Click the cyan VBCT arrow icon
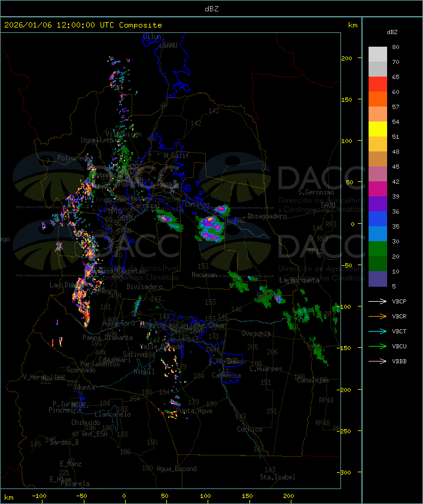Screen dimensions: 423x504 click(378, 332)
